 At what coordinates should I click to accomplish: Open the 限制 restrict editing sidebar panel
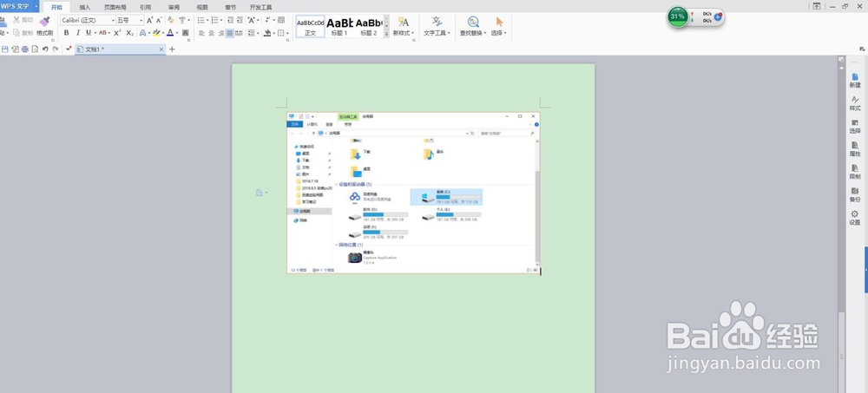tap(855, 172)
